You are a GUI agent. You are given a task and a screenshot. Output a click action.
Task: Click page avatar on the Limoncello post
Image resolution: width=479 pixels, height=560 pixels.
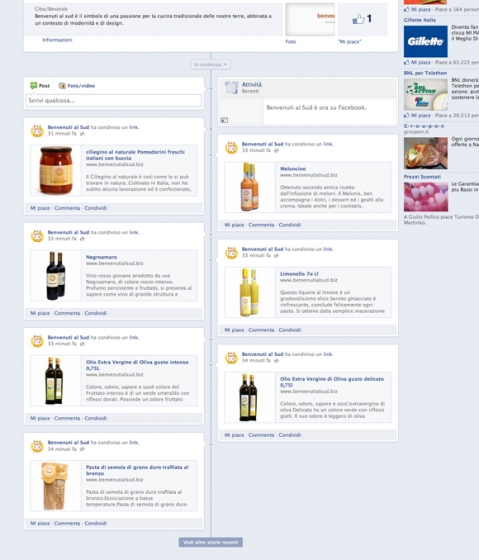click(x=231, y=253)
